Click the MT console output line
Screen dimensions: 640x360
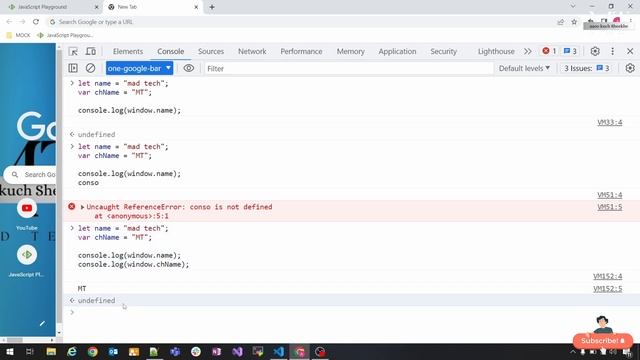[82, 289]
